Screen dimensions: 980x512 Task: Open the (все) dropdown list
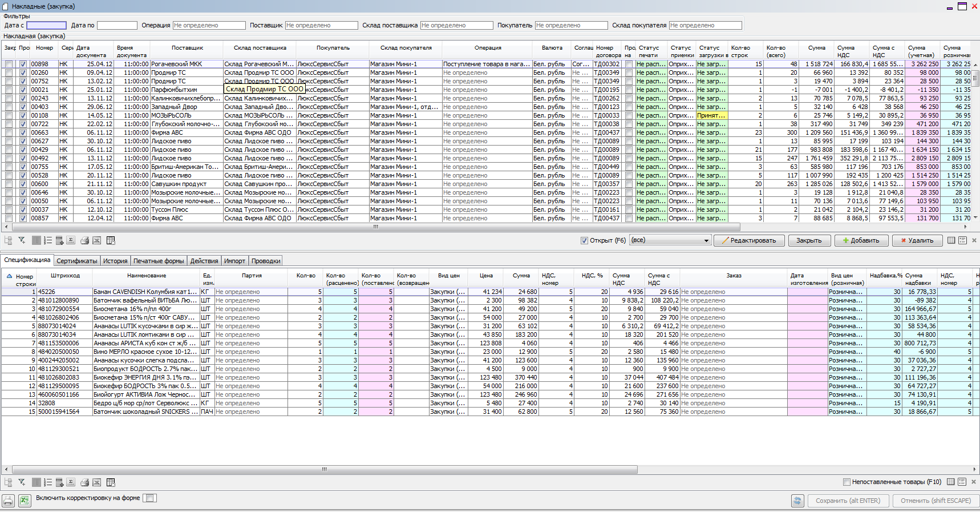coord(706,241)
